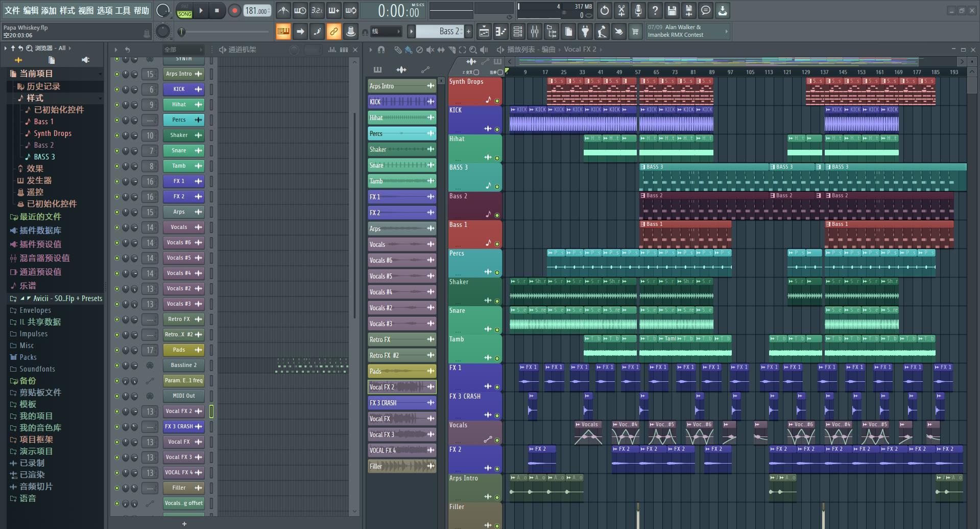Toggle typing keyboard to piano icon
Screen dimensions: 980x529
[283, 32]
